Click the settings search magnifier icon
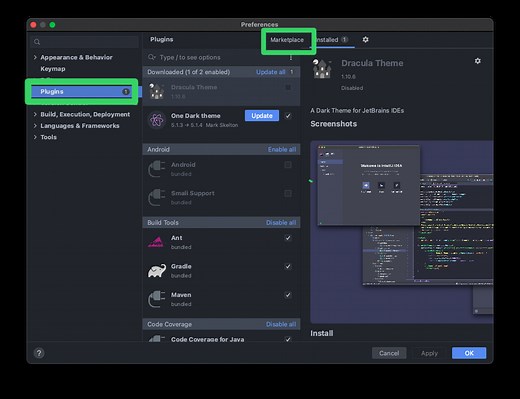 37,42
